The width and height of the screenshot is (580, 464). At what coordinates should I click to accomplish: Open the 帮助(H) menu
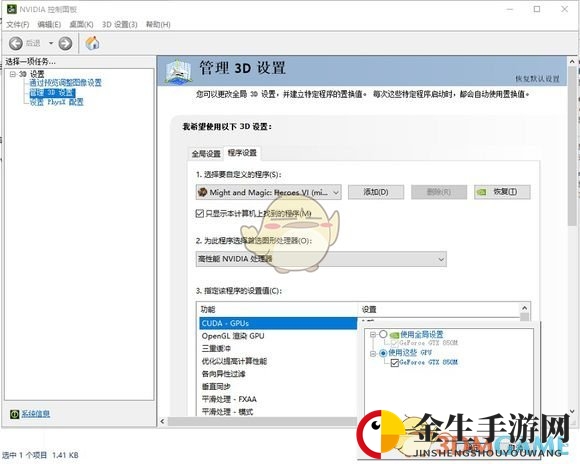pyautogui.click(x=158, y=24)
